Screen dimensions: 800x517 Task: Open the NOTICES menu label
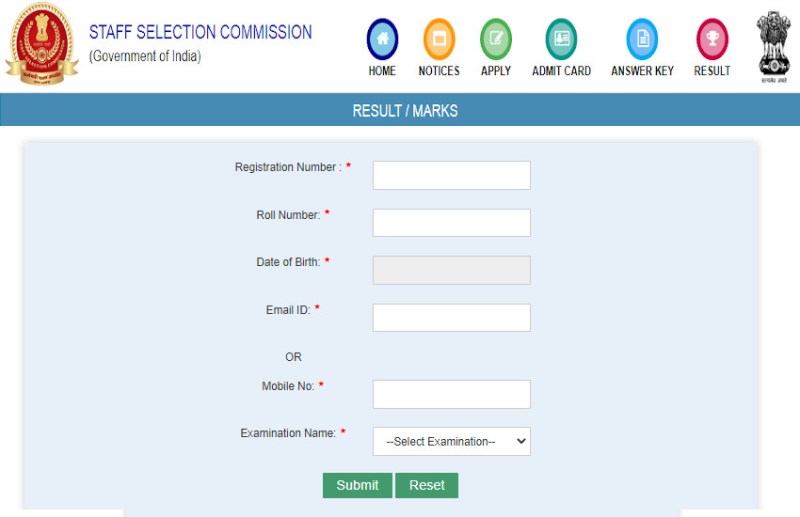point(439,71)
